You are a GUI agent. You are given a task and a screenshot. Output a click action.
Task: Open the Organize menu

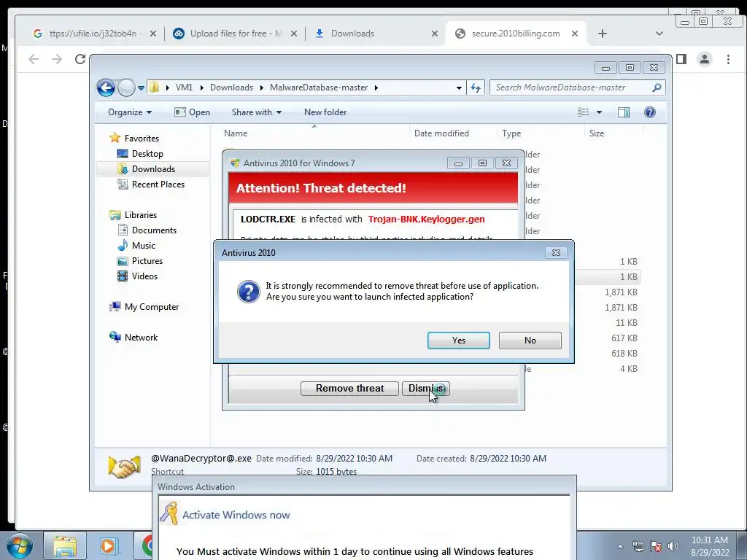(130, 112)
